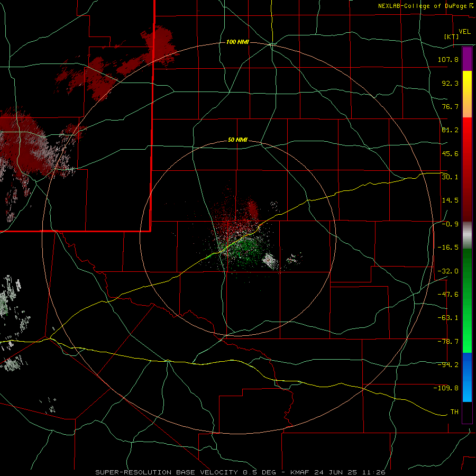Click the 30.1 velocity scale value
Image resolution: width=476 pixels, height=476 pixels.
pyautogui.click(x=450, y=177)
